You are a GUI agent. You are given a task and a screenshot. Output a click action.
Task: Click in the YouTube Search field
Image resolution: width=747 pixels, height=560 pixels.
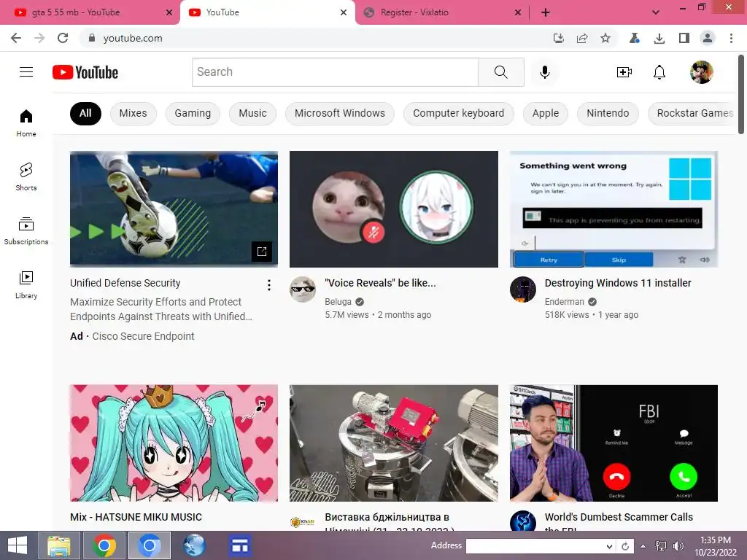[335, 72]
